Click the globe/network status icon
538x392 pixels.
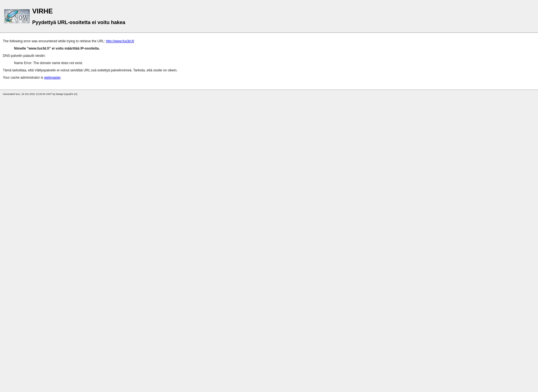click(17, 15)
